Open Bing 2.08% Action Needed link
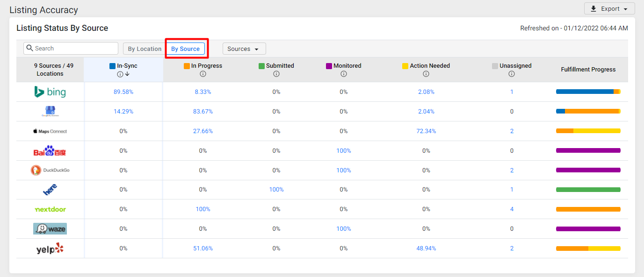The image size is (644, 277). 426,92
